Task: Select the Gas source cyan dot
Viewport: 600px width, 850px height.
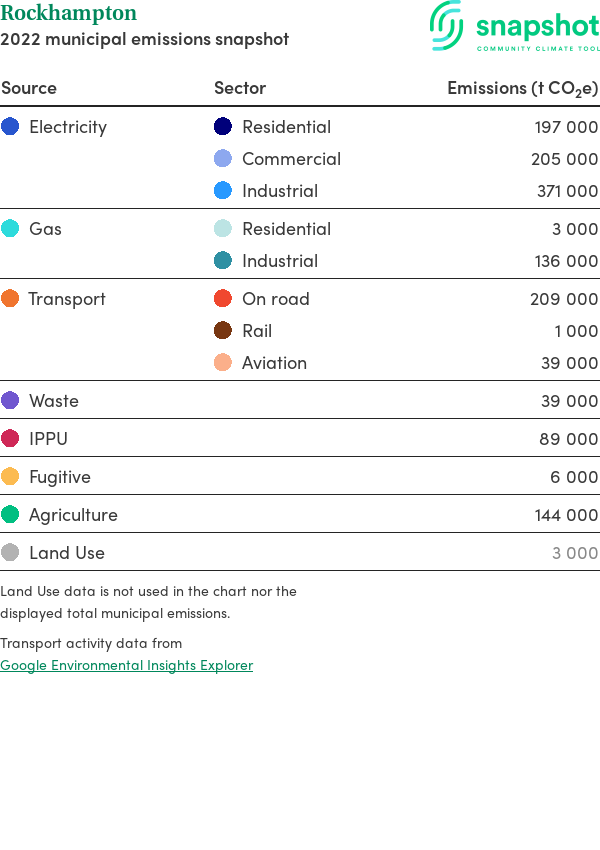Action: (10, 228)
